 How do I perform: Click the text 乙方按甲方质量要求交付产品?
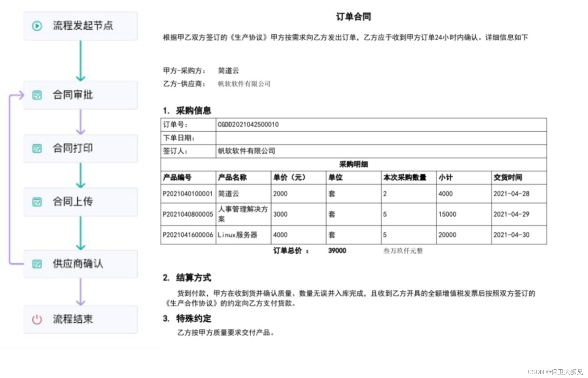[x=225, y=333]
